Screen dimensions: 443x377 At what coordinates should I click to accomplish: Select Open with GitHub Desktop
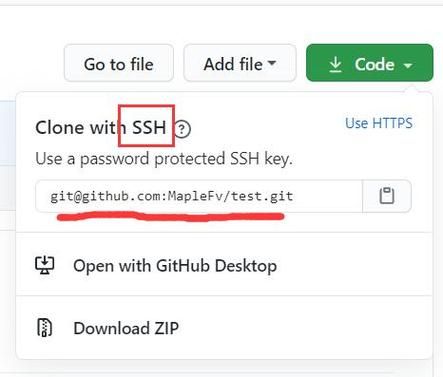pyautogui.click(x=224, y=266)
